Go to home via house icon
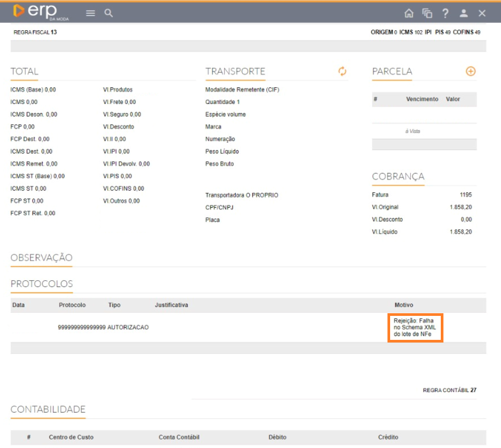The width and height of the screenshot is (501, 448). click(x=409, y=13)
